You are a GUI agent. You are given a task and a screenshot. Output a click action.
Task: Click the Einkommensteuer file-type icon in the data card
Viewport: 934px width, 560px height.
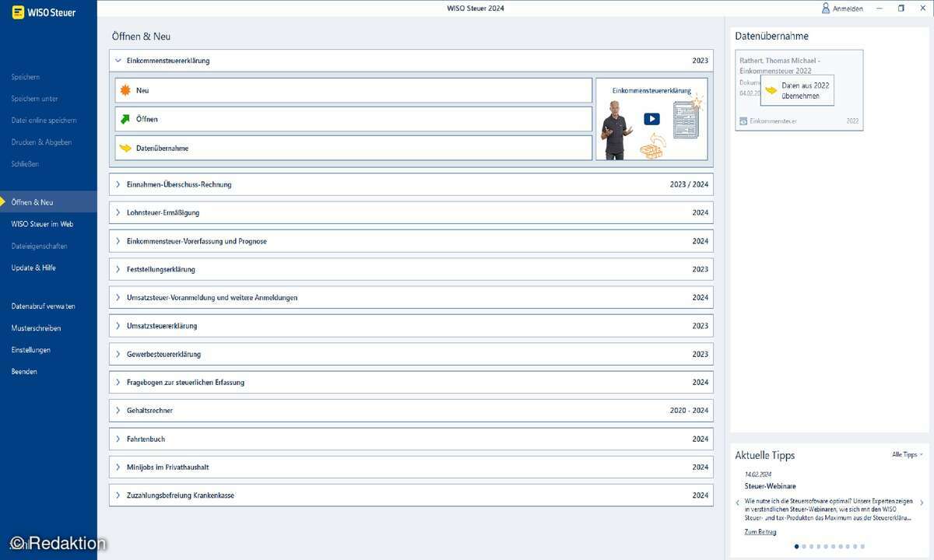743,121
